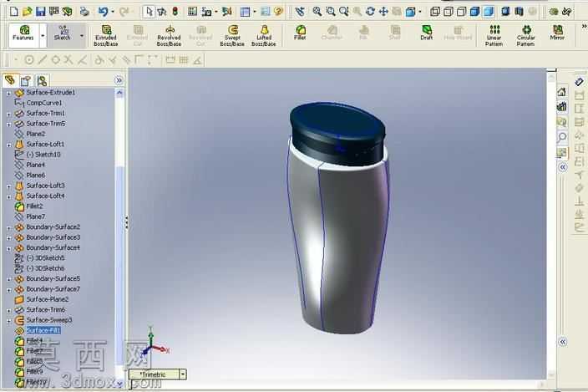Open Trimetric view orientation dropdown arrow
The image size is (588, 392).
183,374
